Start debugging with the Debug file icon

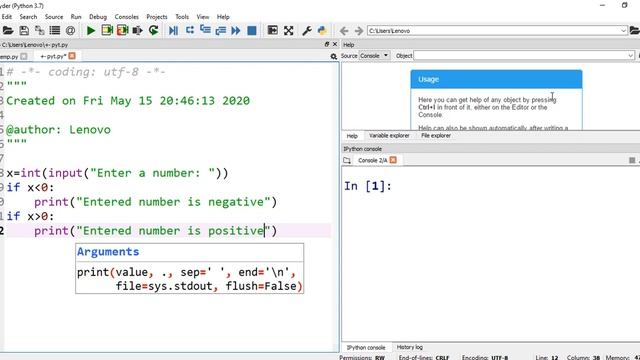(x=173, y=31)
